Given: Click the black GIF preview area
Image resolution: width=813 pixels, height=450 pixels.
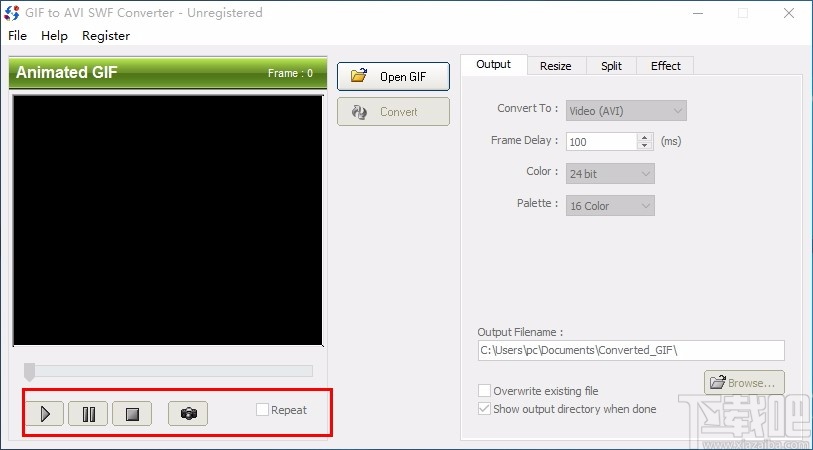Looking at the screenshot, I should (168, 220).
